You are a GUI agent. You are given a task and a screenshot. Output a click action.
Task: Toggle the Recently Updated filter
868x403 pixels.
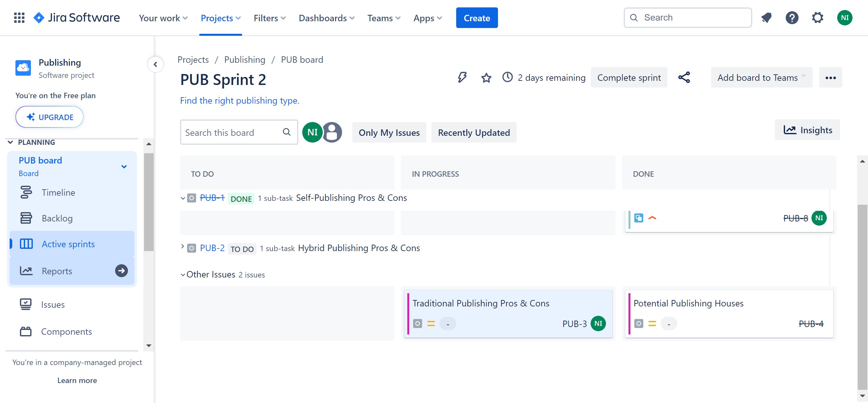coord(474,133)
